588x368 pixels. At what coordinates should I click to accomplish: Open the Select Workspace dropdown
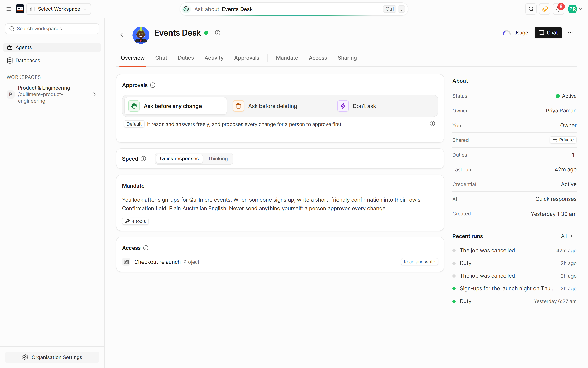point(59,9)
